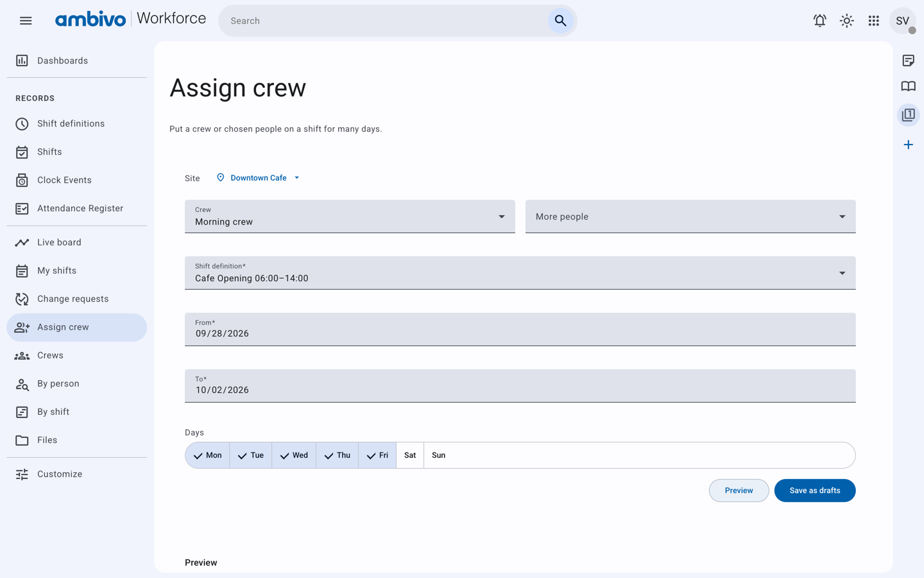
Task: Toggle the Mon day chip
Action: click(207, 455)
